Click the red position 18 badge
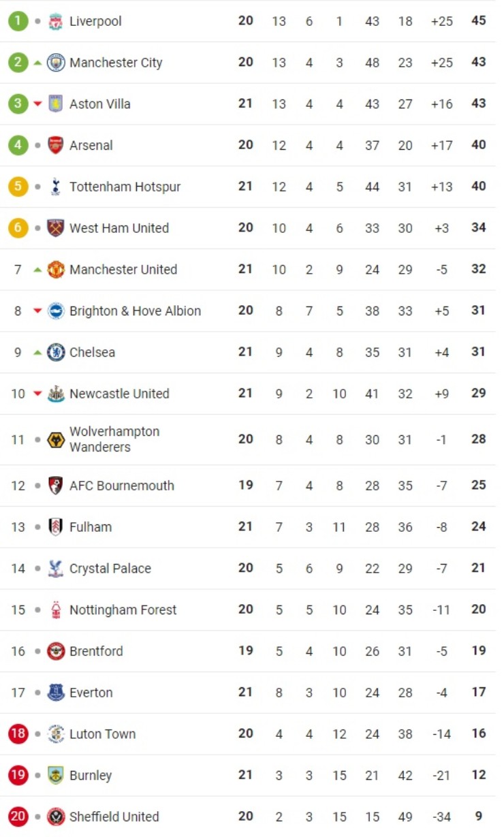Image resolution: width=504 pixels, height=837 pixels. click(18, 734)
